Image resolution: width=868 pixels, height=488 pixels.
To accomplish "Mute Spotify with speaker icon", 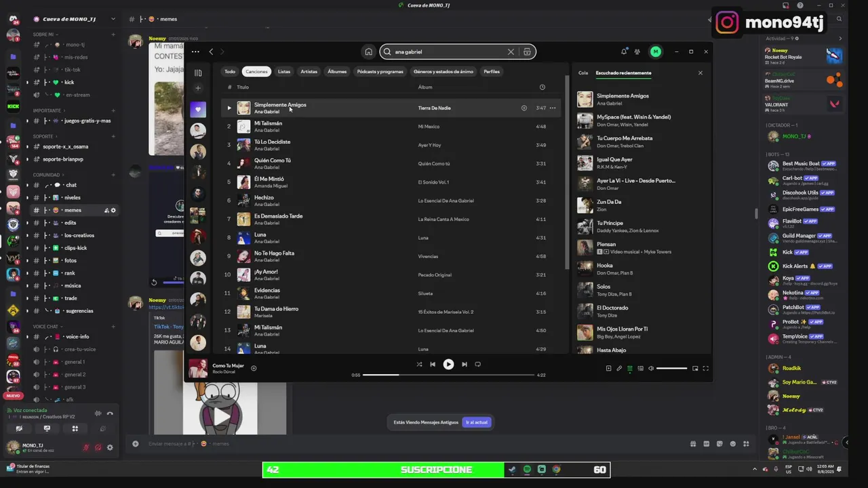I will [x=651, y=368].
